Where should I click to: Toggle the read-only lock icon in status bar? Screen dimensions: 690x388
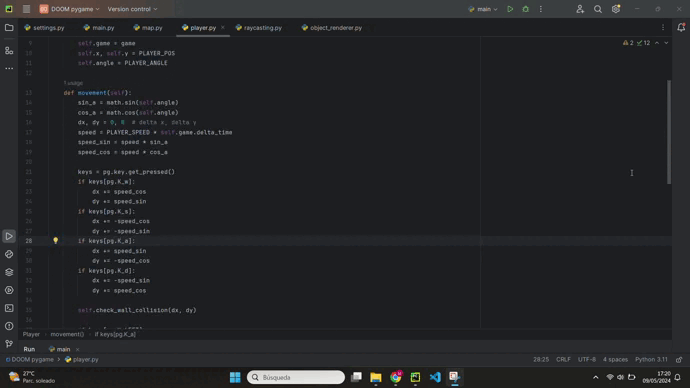point(679,359)
